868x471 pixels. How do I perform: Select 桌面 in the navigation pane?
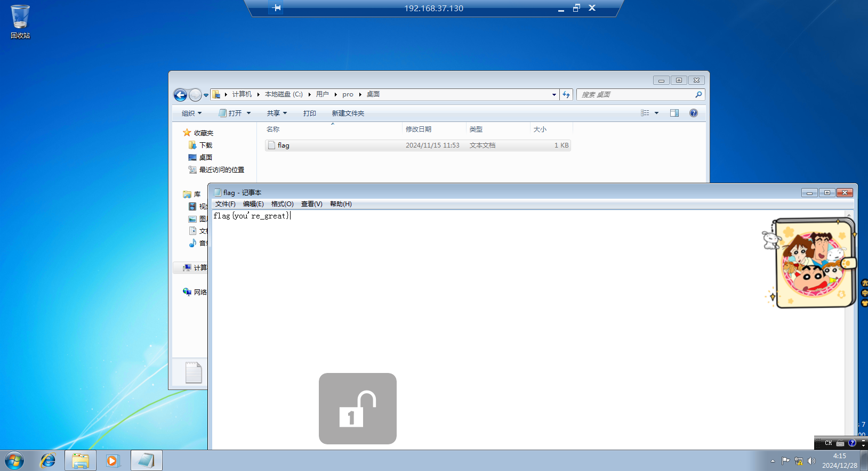coord(200,157)
